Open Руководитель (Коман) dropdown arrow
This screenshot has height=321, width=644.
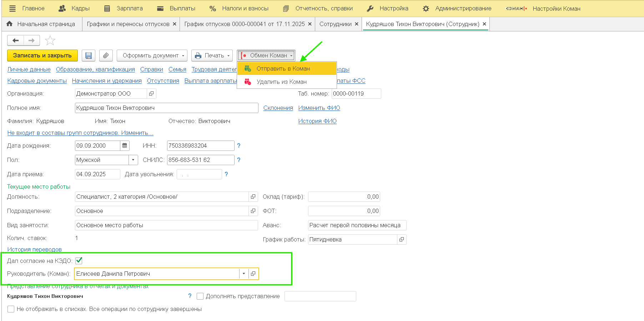(244, 274)
